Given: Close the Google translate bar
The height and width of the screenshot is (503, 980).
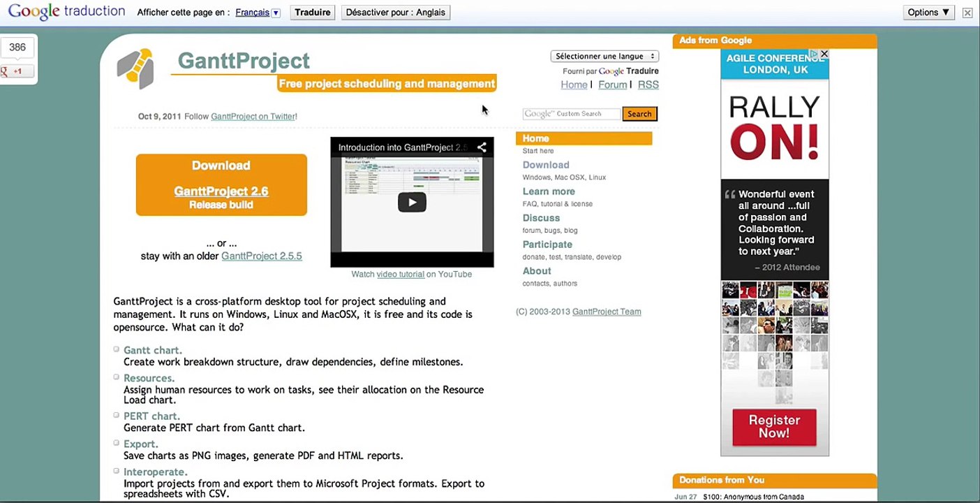Looking at the screenshot, I should (x=967, y=13).
